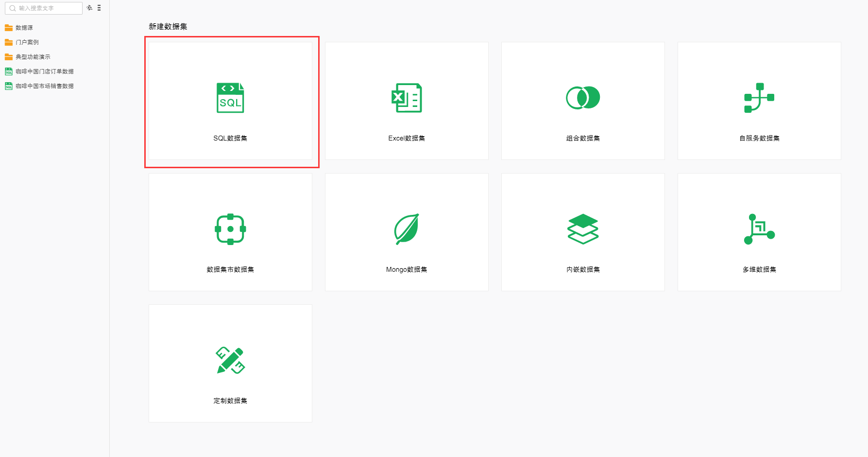Click the locate icon beside the search box
This screenshot has width=868, height=457.
(x=89, y=8)
